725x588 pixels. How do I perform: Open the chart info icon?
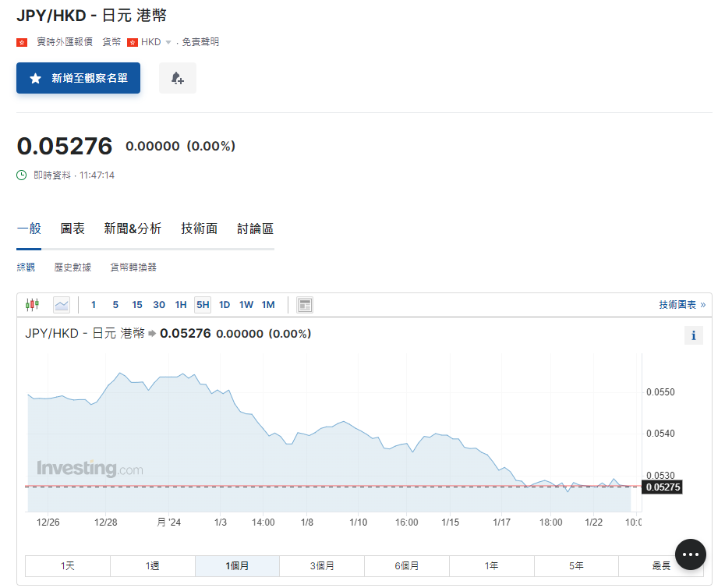pyautogui.click(x=693, y=335)
